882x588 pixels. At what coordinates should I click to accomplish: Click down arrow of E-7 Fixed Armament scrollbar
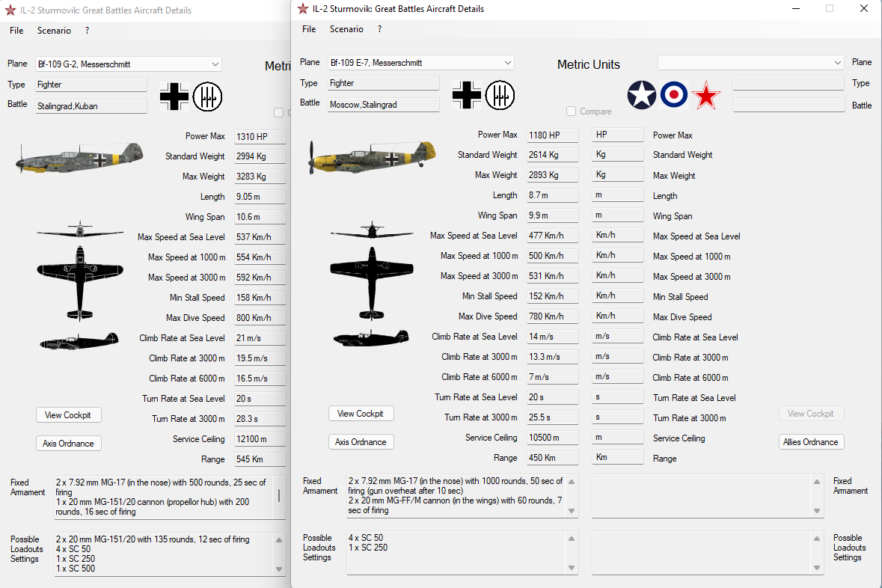[x=572, y=511]
